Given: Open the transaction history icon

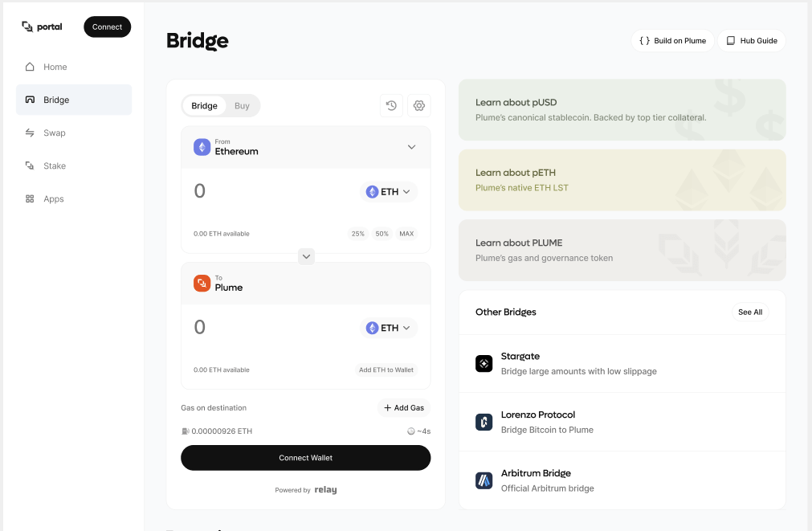Looking at the screenshot, I should [391, 105].
